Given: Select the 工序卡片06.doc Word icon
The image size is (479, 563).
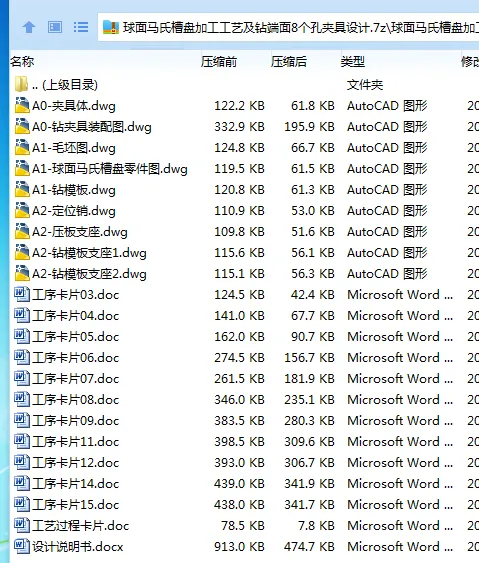Looking at the screenshot, I should point(22,357).
